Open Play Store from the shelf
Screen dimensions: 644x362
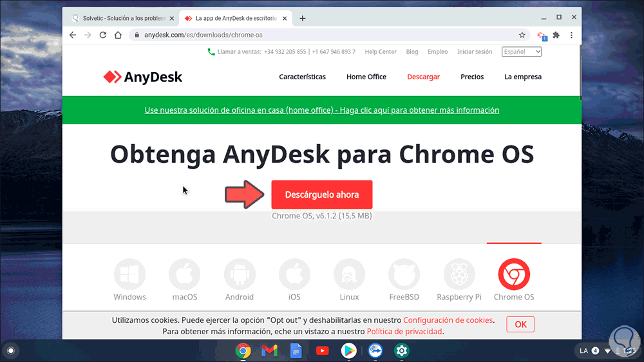tap(348, 350)
